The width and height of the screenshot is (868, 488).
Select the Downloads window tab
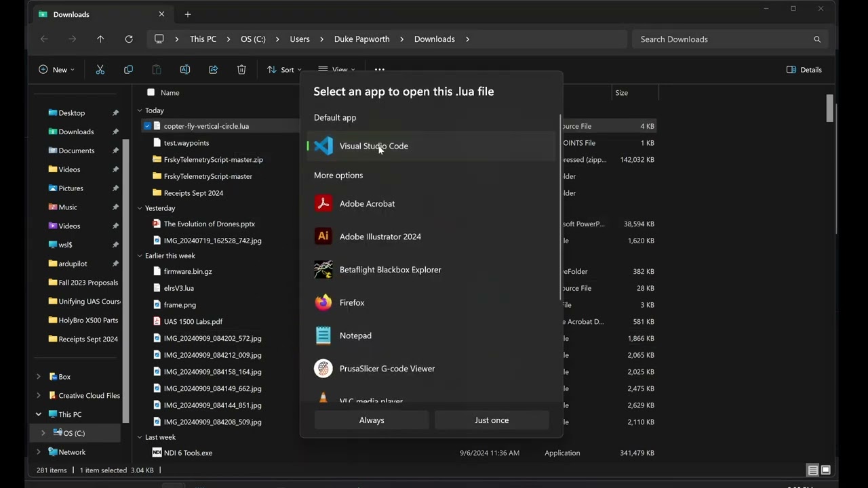tap(102, 14)
